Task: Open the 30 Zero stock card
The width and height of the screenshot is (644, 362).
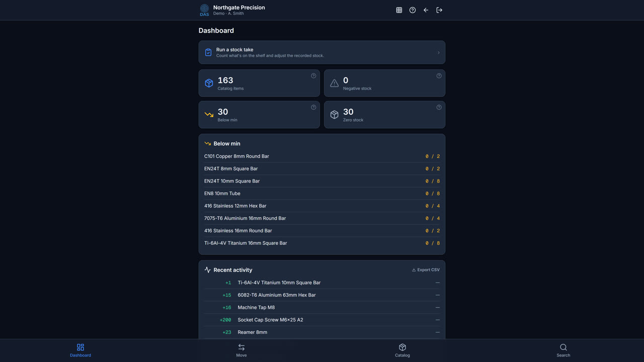Action: [x=384, y=115]
